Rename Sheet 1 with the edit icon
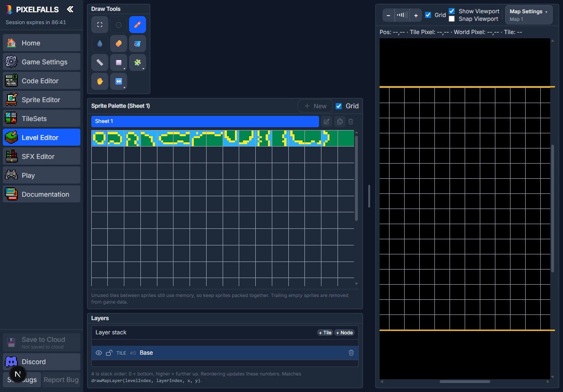 pyautogui.click(x=326, y=122)
